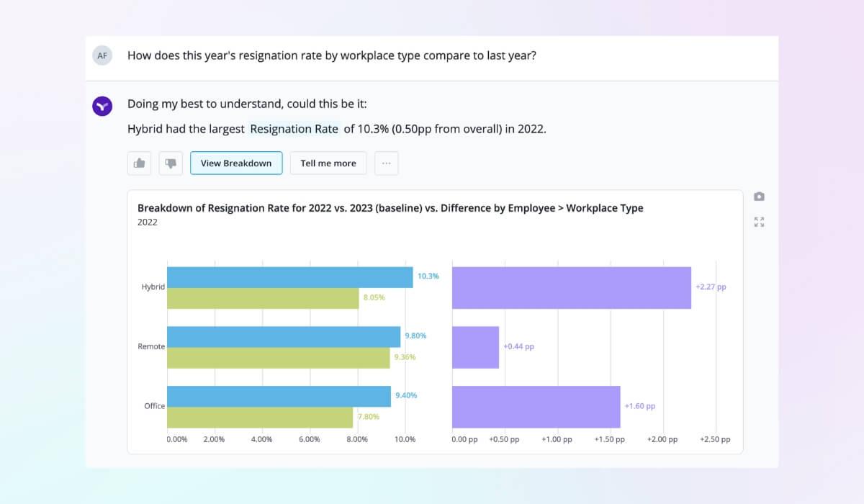The width and height of the screenshot is (864, 504).
Task: Open the more options ellipsis button
Action: pos(386,163)
